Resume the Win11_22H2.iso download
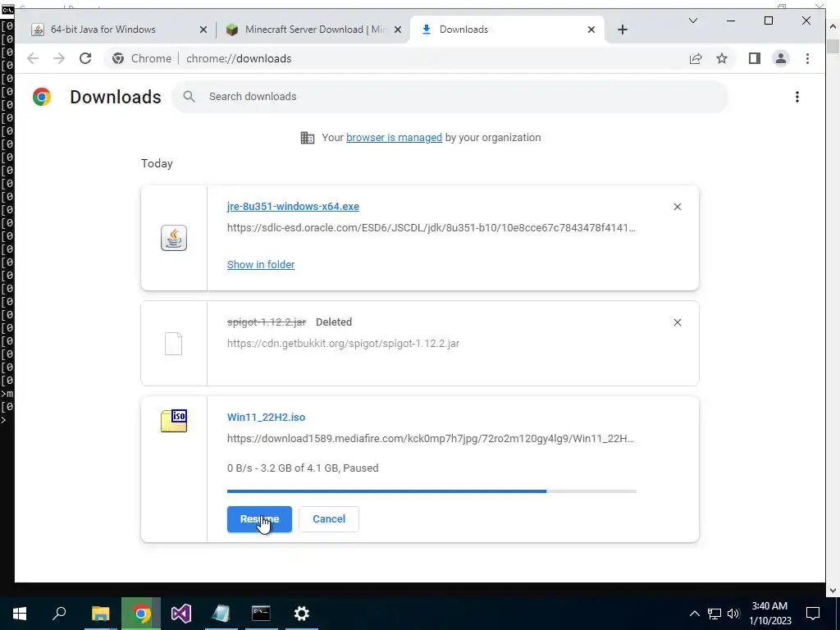The width and height of the screenshot is (840, 630). click(259, 519)
